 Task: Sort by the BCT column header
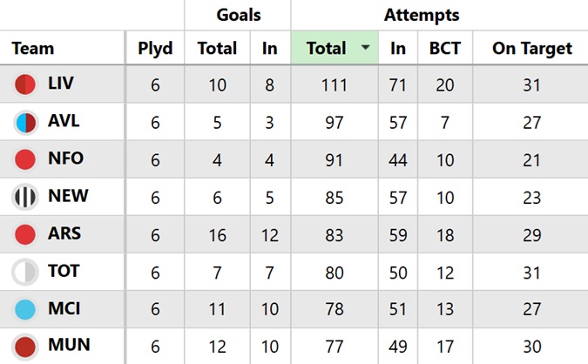(x=445, y=49)
